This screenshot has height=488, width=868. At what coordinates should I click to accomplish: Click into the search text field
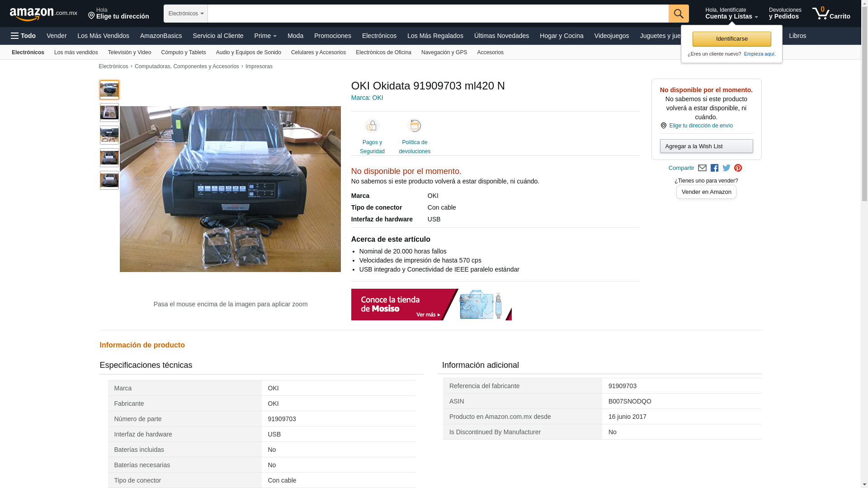[x=438, y=14]
